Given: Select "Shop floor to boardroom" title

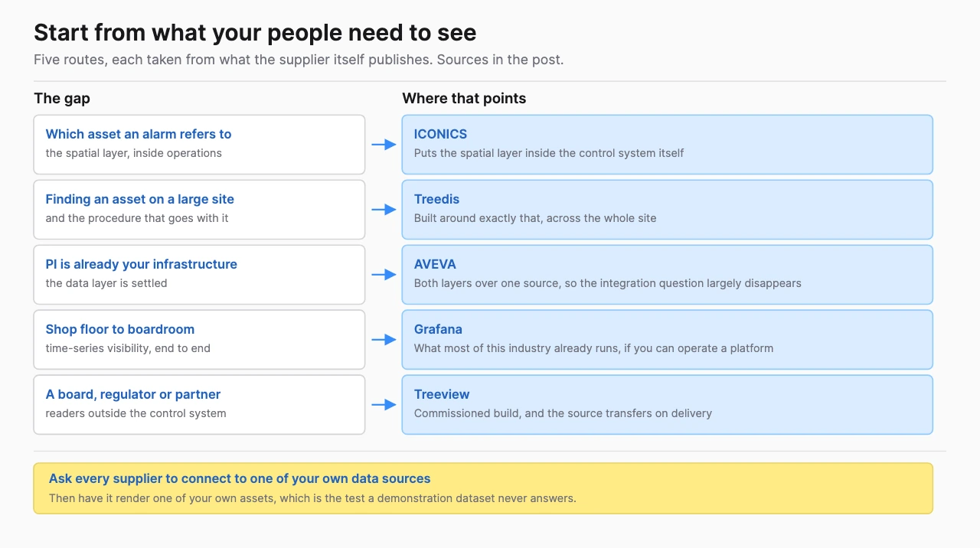Looking at the screenshot, I should coord(120,329).
